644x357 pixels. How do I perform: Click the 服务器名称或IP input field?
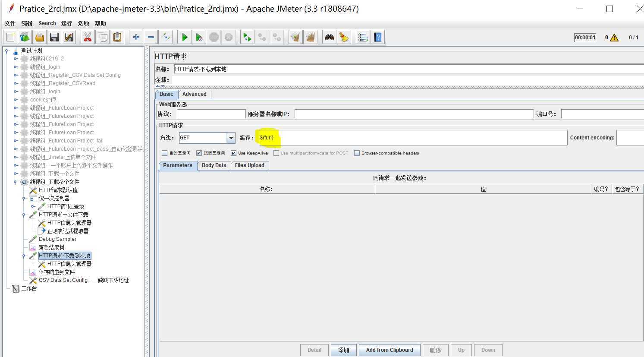click(414, 114)
